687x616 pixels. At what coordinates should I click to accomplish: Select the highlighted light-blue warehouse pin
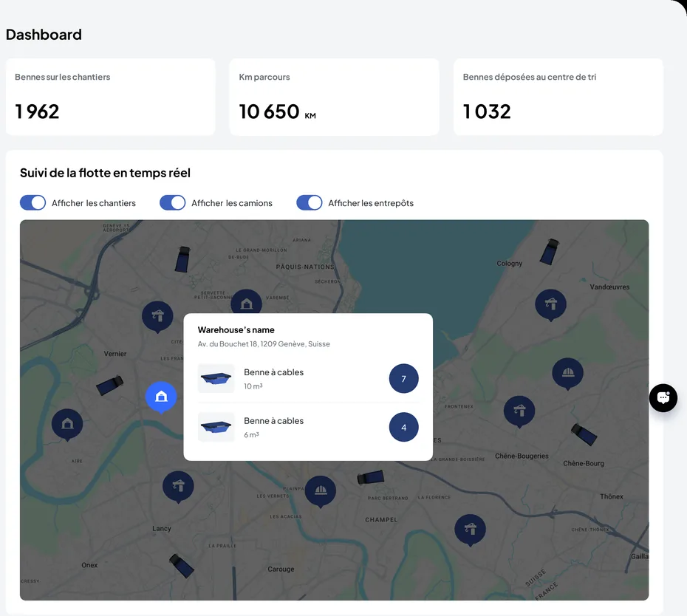click(x=161, y=397)
